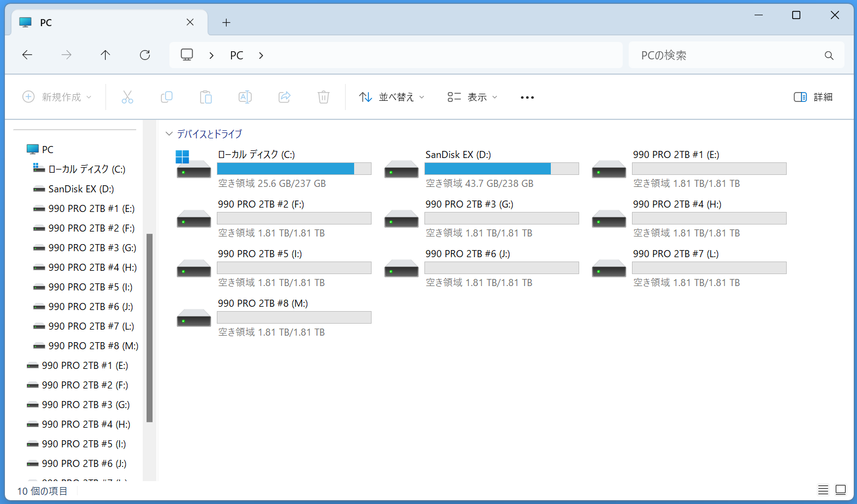The image size is (857, 504).
Task: Select the SanDisk EX (D:) drive icon in main pane
Action: [401, 168]
